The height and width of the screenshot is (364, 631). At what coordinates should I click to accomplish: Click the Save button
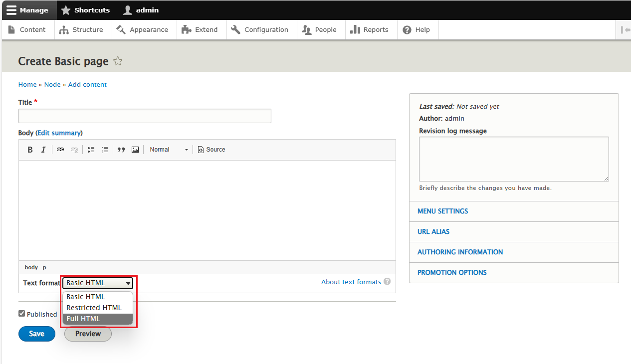[x=37, y=334]
